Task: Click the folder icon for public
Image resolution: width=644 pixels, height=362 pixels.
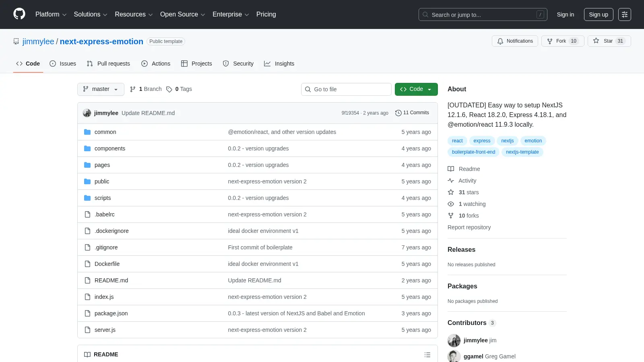Action: [x=87, y=181]
